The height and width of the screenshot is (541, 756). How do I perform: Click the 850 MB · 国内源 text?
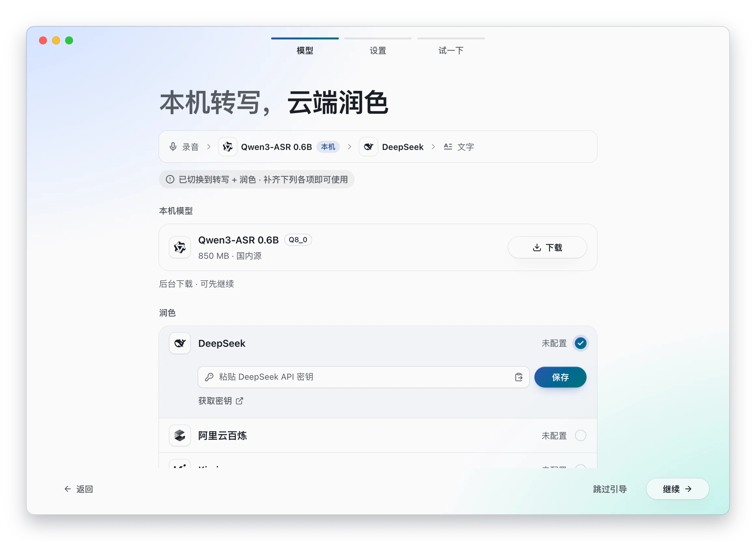230,256
